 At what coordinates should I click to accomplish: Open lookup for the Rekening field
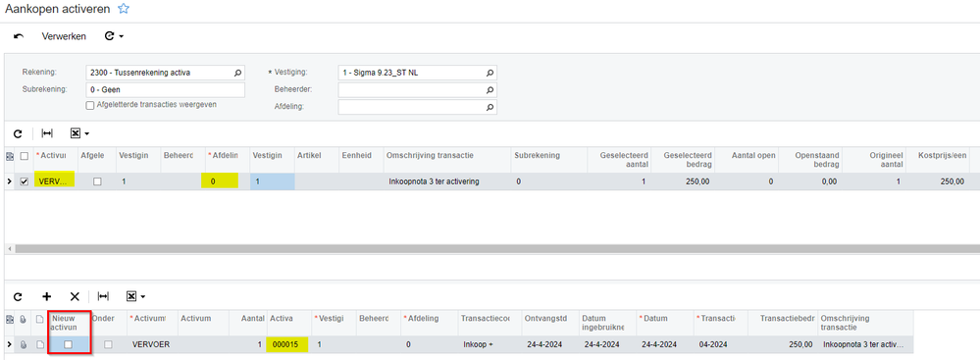point(237,74)
